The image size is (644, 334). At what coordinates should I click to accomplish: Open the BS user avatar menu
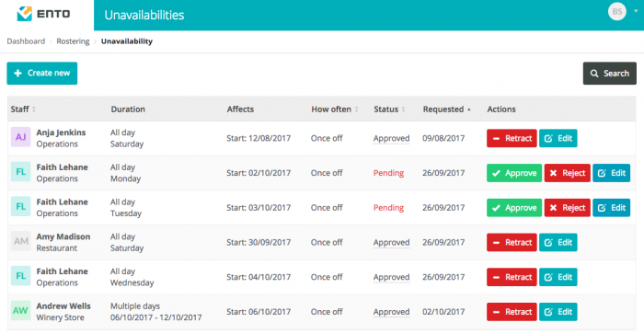click(617, 12)
